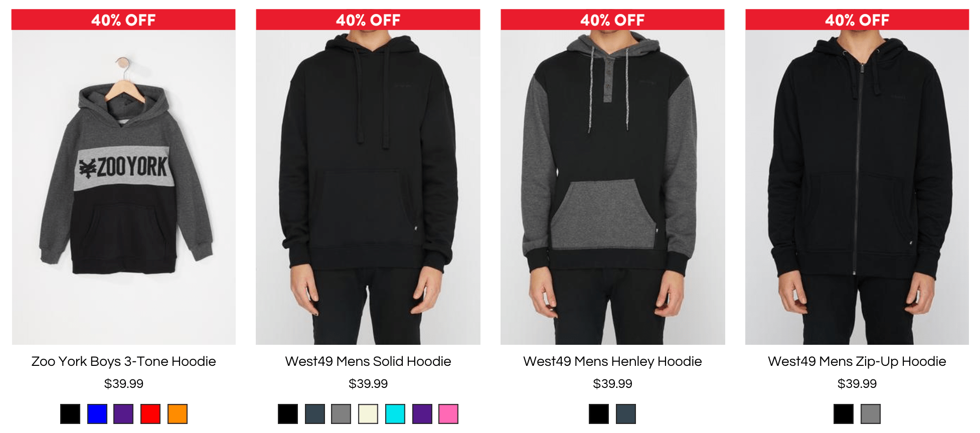
Task: View Zoo York hoodie product photo
Action: (123, 187)
